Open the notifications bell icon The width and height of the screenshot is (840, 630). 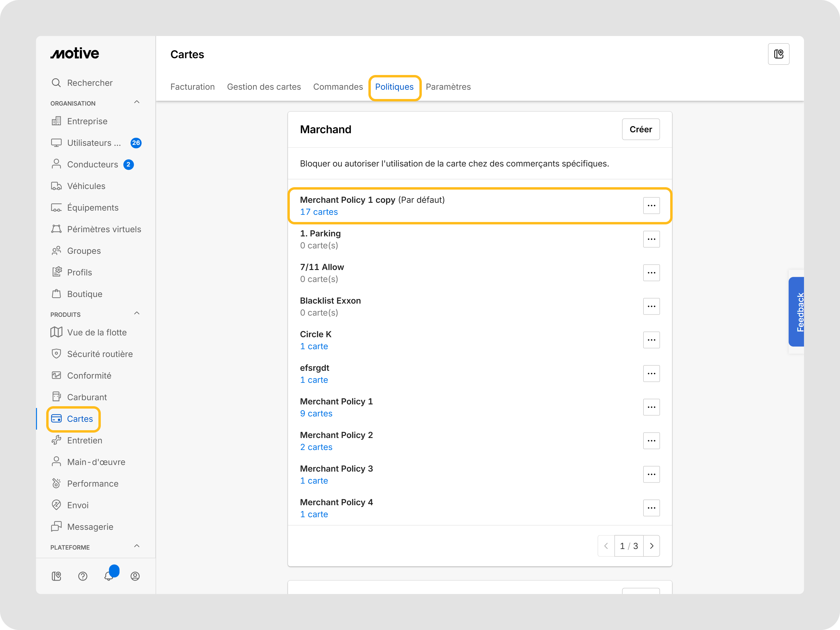pos(109,576)
